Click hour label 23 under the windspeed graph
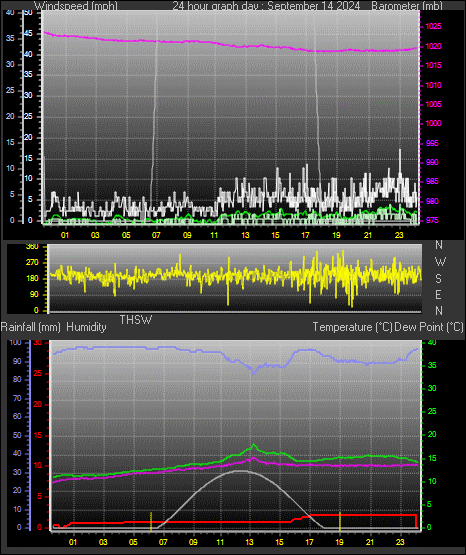466x555 pixels. click(x=399, y=235)
